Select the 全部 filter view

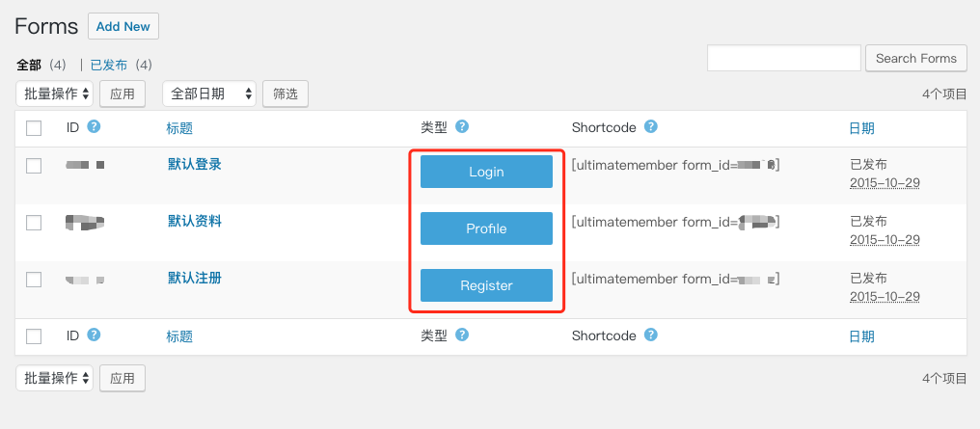[x=29, y=66]
